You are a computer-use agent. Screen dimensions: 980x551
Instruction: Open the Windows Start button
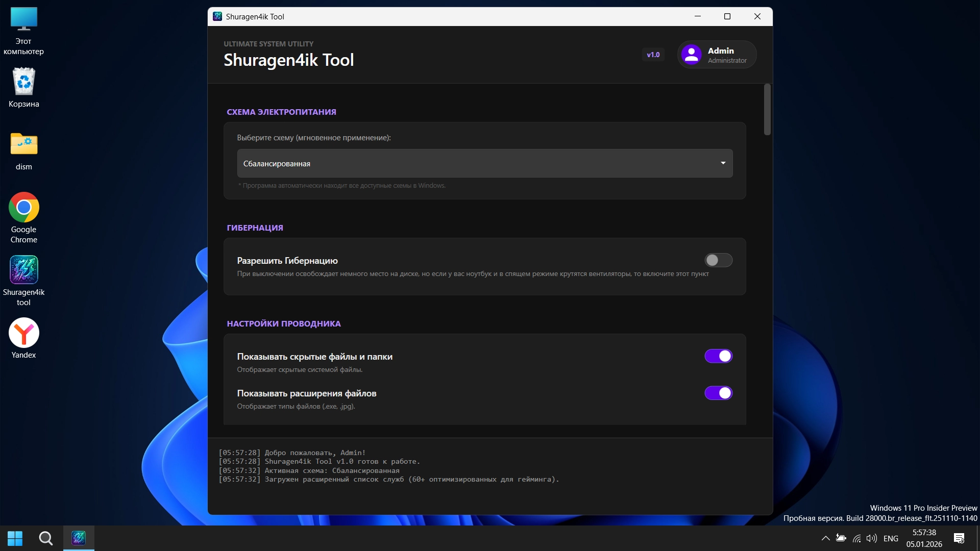click(15, 538)
